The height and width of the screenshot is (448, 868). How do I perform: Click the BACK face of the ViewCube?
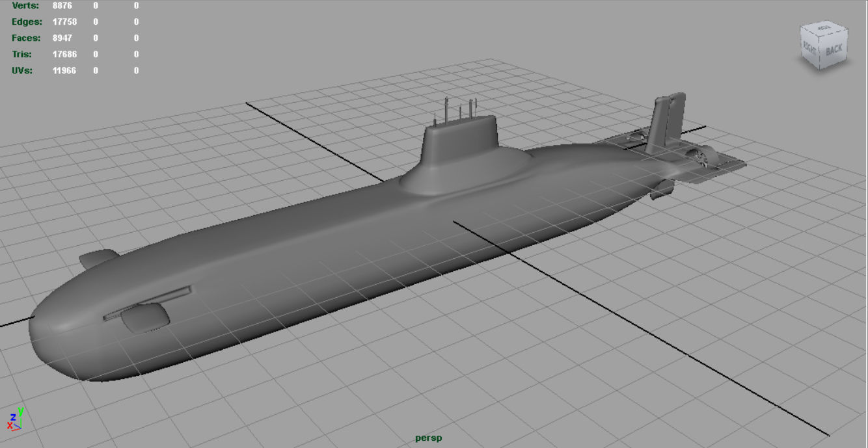point(834,49)
